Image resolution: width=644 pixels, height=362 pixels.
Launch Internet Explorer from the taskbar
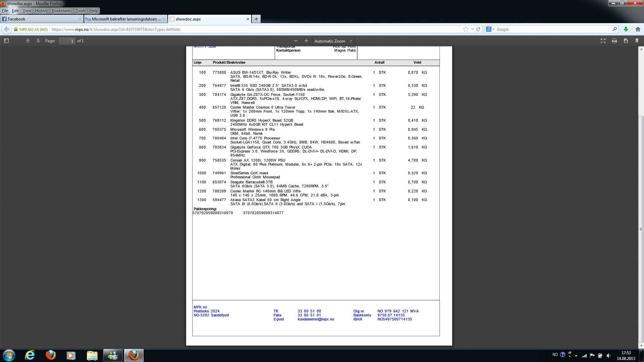click(30, 355)
